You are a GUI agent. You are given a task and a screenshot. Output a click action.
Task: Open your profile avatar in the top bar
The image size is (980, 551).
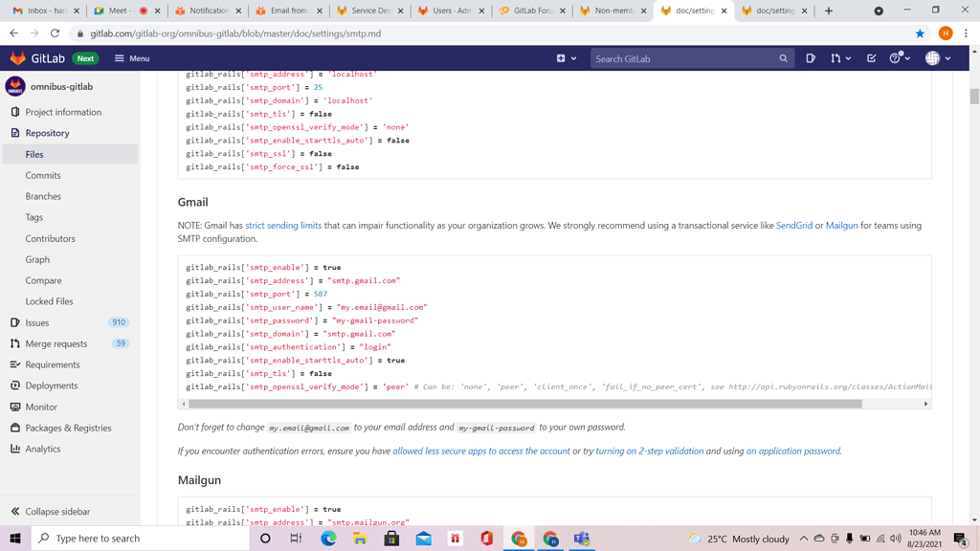934,58
